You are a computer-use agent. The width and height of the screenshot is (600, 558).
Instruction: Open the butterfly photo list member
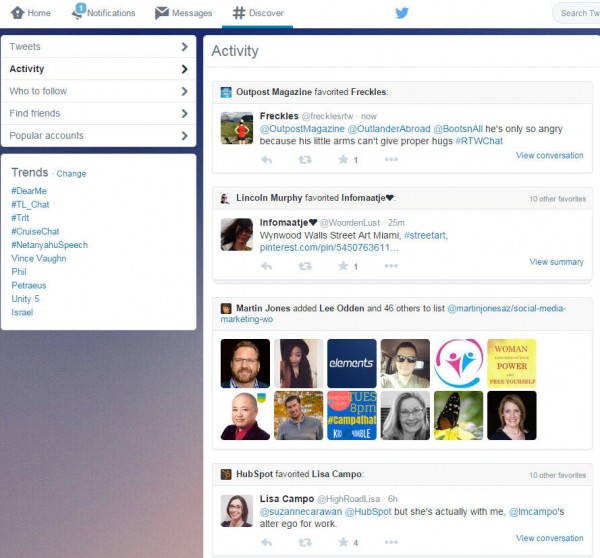(x=458, y=415)
